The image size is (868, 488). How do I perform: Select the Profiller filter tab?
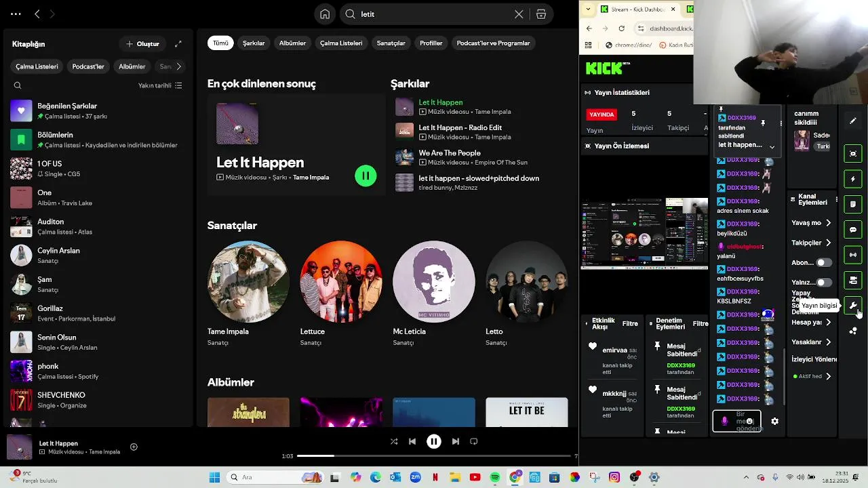point(431,43)
